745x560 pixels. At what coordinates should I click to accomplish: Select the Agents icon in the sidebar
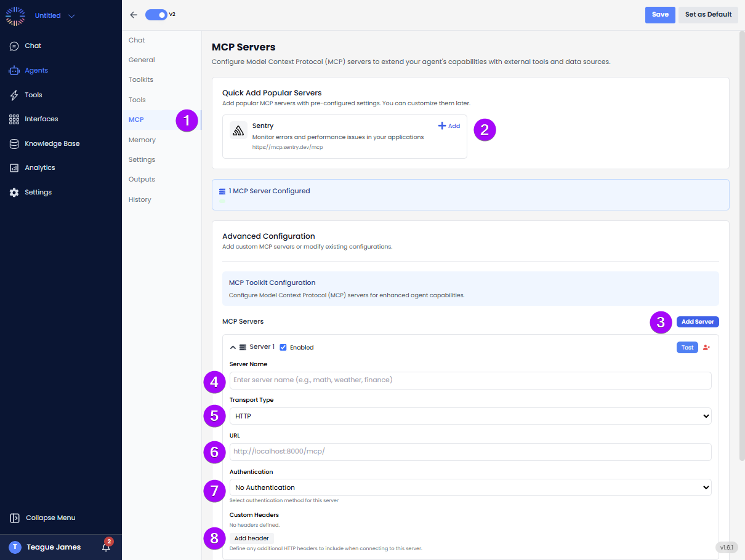pyautogui.click(x=14, y=70)
